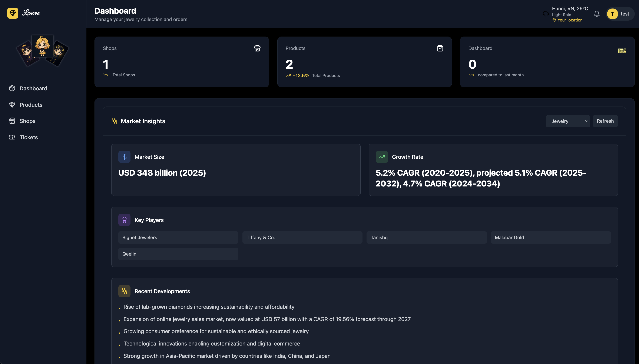Screen dimensions: 639x364
Task: Click the shopping bag icon in Products card
Action: click(x=440, y=48)
